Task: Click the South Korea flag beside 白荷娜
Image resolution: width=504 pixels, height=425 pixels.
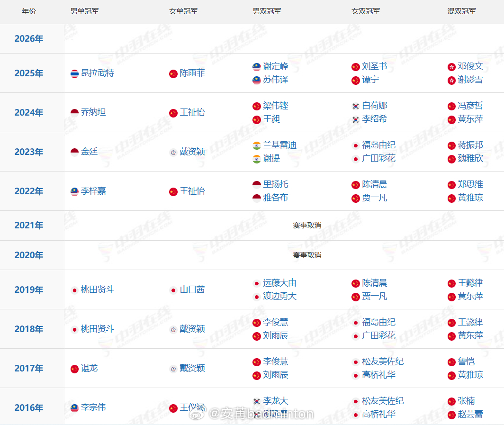Action: pyautogui.click(x=355, y=106)
